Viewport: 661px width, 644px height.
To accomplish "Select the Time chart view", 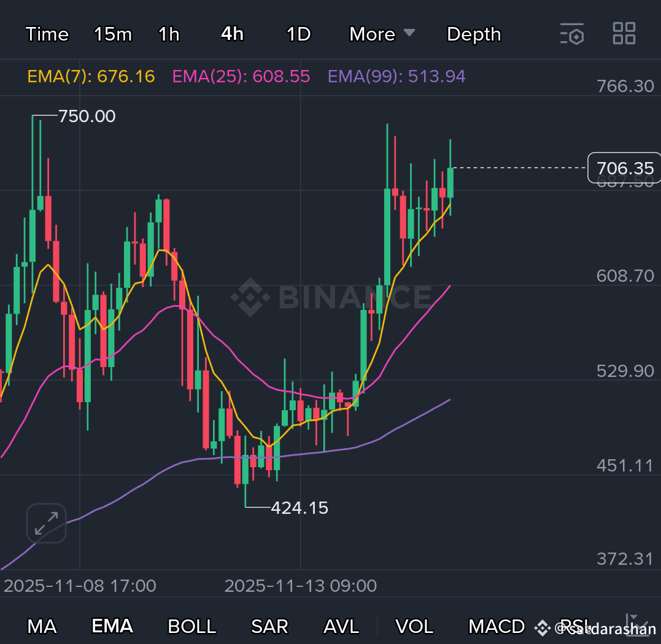I will pyautogui.click(x=47, y=34).
